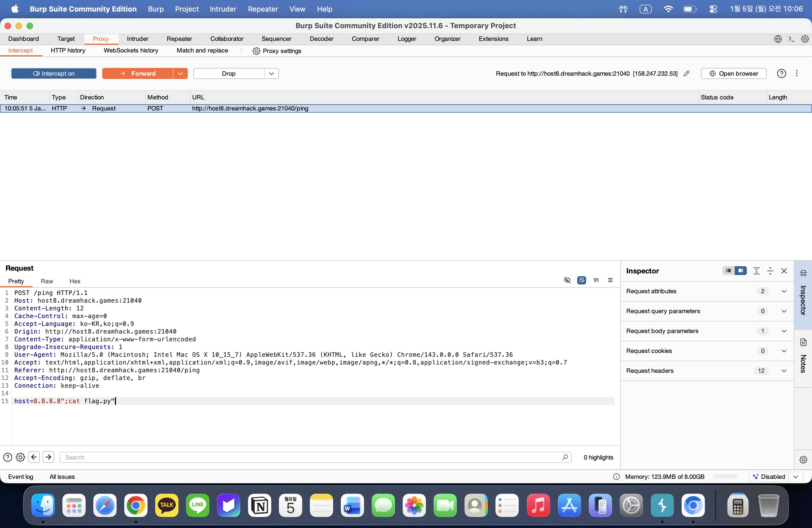Switch Inspector to side-by-side layout toggle
This screenshot has width=812, height=528.
coord(740,270)
